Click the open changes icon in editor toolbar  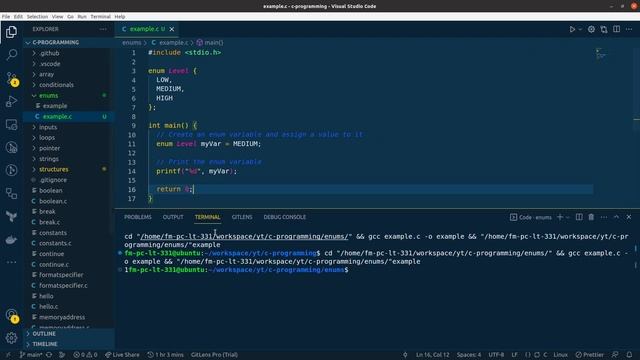click(x=604, y=29)
